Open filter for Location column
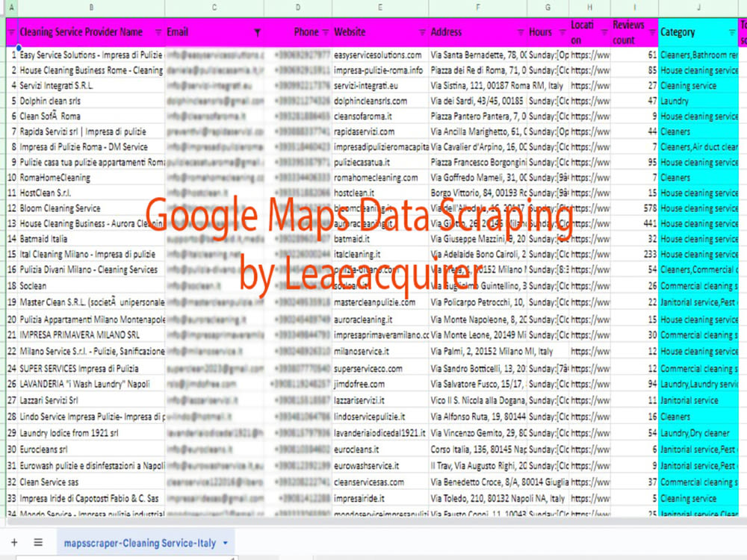The height and width of the screenshot is (560, 747). [604, 32]
